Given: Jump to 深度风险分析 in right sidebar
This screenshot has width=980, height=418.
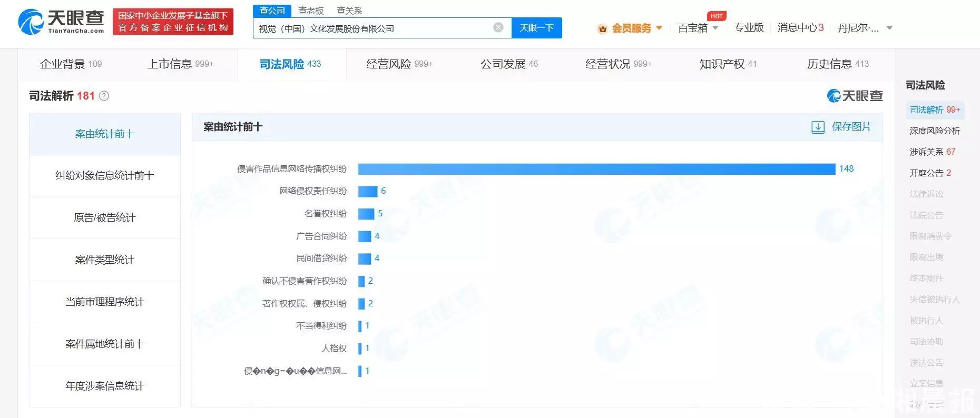Looking at the screenshot, I should pos(935,131).
